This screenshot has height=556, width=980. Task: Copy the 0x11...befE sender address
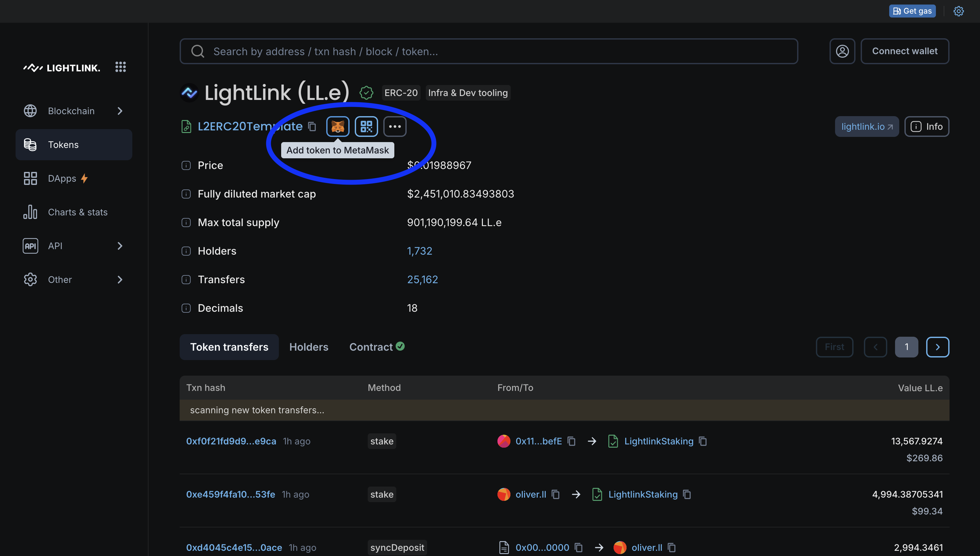click(x=571, y=441)
